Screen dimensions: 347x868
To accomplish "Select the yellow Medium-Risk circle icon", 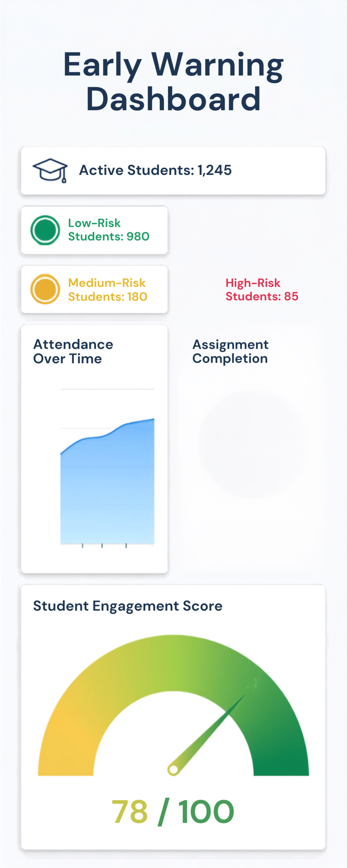I will point(45,289).
